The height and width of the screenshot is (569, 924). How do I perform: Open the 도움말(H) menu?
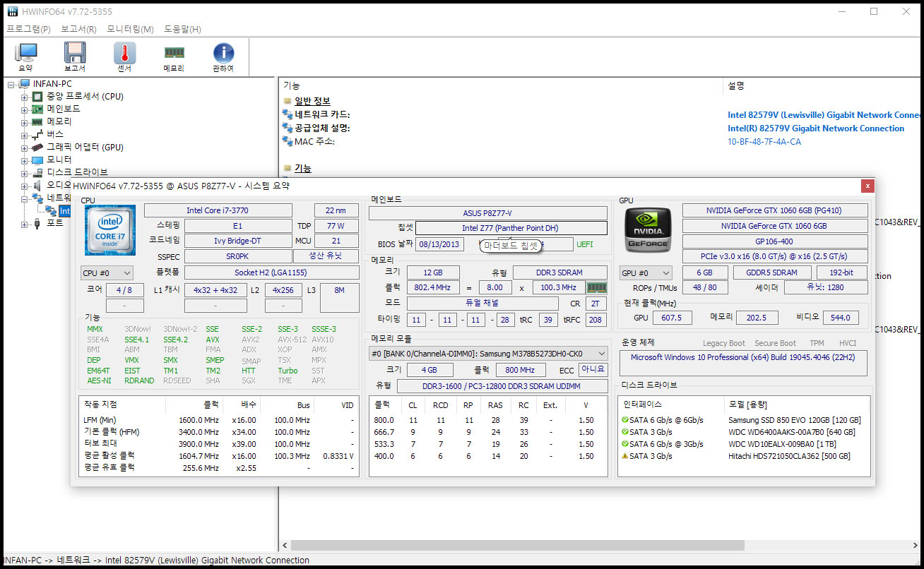tap(182, 30)
